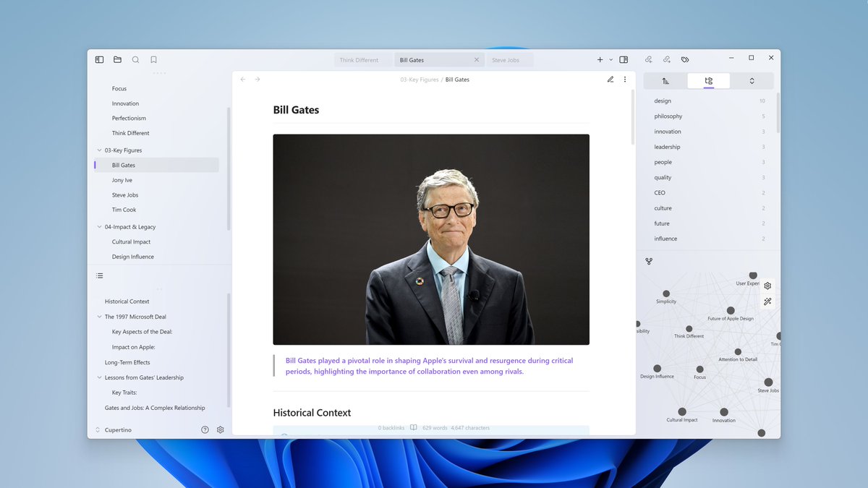The image size is (868, 488).
Task: Click the Attention to Detail graph node
Action: click(x=738, y=352)
